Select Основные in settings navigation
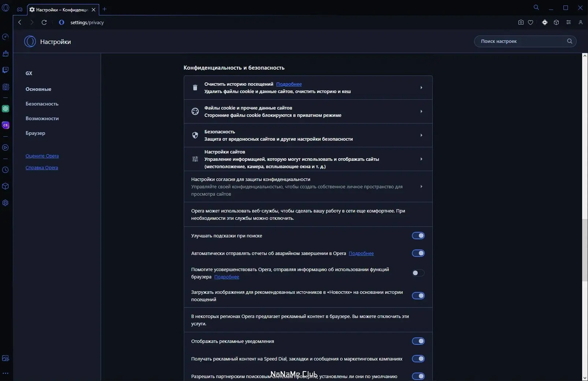The image size is (588, 381). click(38, 89)
